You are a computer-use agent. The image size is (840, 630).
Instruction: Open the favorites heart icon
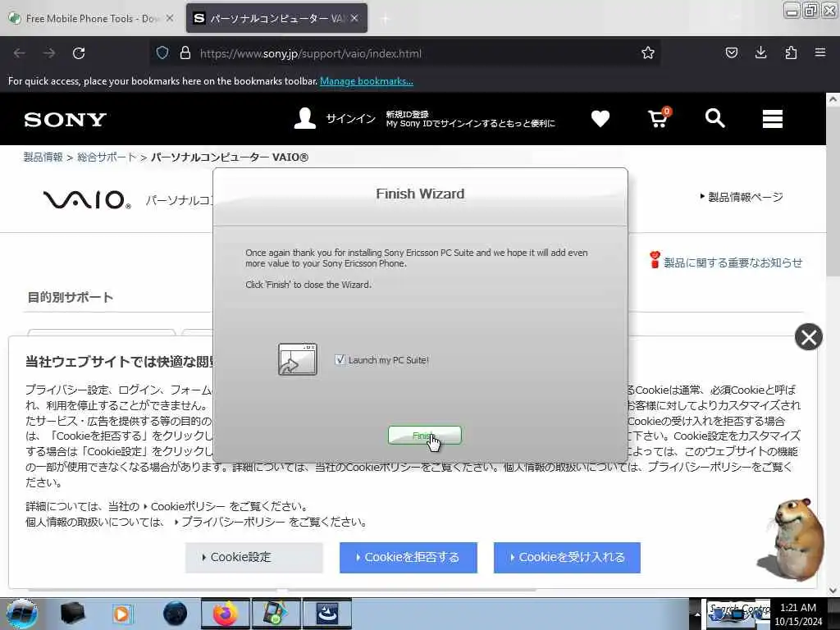tap(600, 118)
